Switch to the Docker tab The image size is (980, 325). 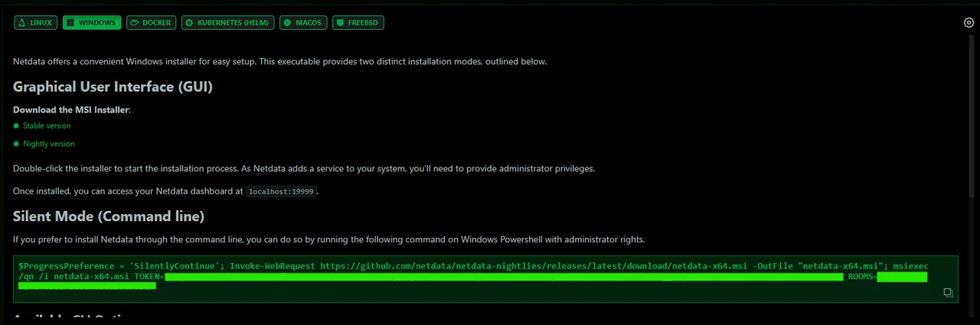coord(152,23)
